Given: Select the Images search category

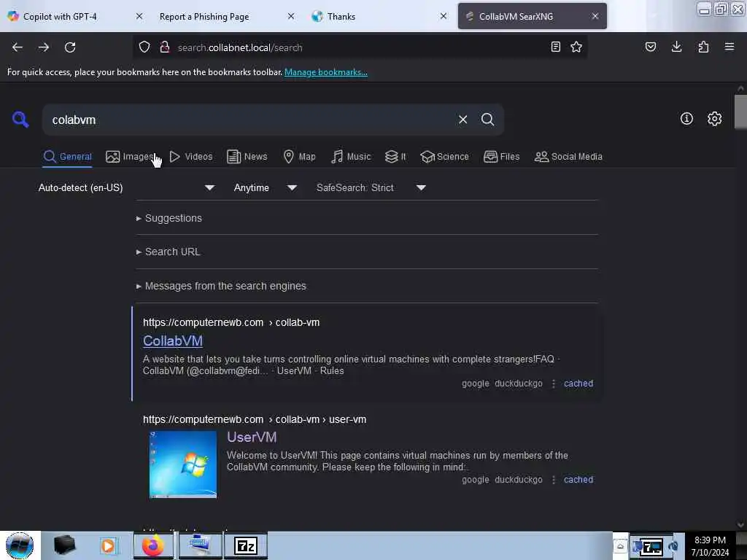Looking at the screenshot, I should (130, 157).
